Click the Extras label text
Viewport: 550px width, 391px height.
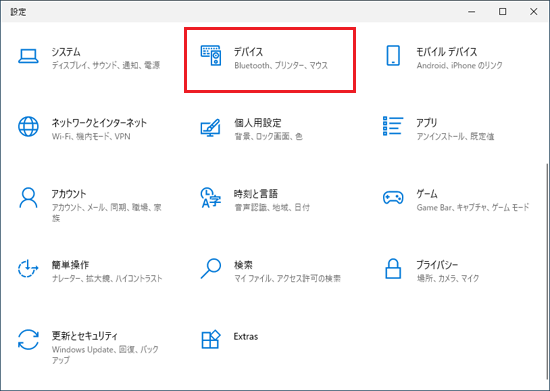[x=246, y=336]
